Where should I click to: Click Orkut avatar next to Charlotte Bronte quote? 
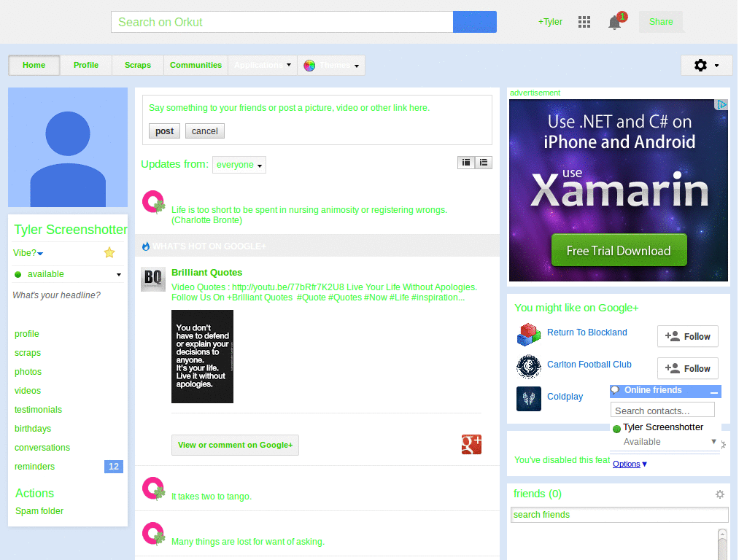pyautogui.click(x=153, y=203)
